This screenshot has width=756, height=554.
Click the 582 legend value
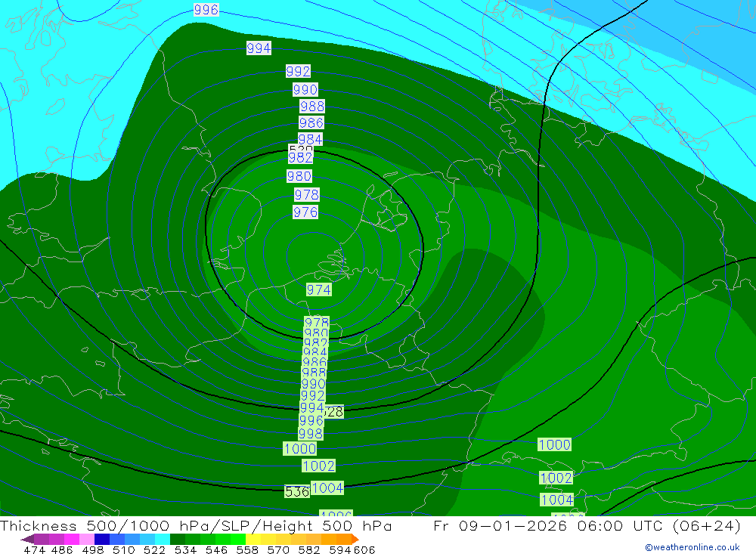point(309,549)
